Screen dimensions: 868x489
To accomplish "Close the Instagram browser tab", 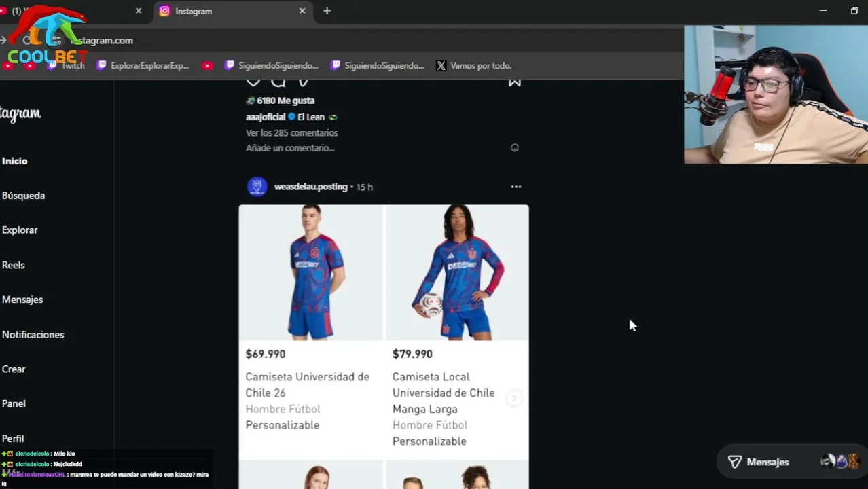I will tap(302, 11).
